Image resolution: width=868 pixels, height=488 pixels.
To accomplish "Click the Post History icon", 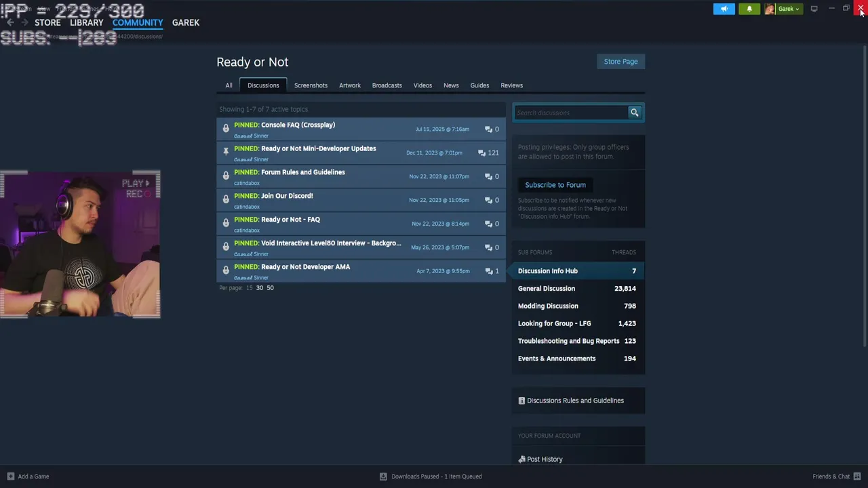I will (521, 460).
